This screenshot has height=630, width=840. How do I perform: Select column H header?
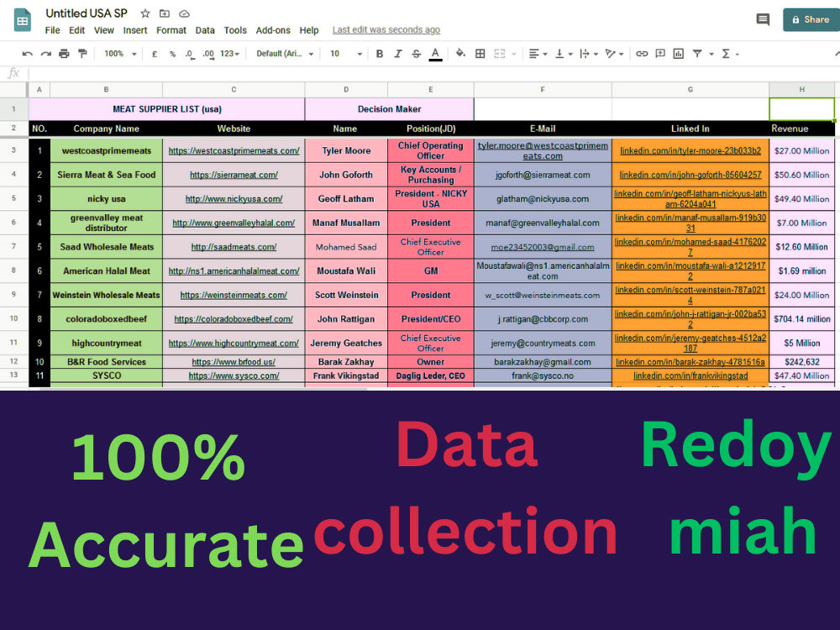click(802, 90)
